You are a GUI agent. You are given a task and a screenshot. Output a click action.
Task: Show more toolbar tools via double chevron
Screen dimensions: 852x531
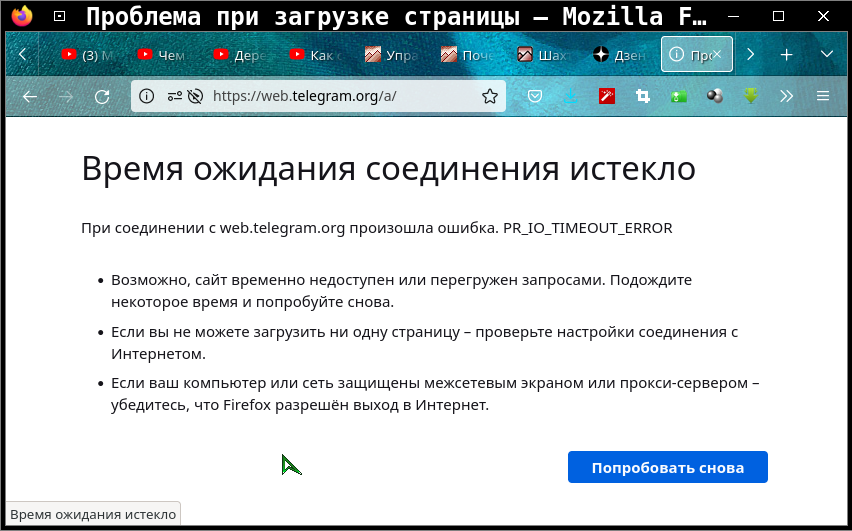tap(787, 97)
